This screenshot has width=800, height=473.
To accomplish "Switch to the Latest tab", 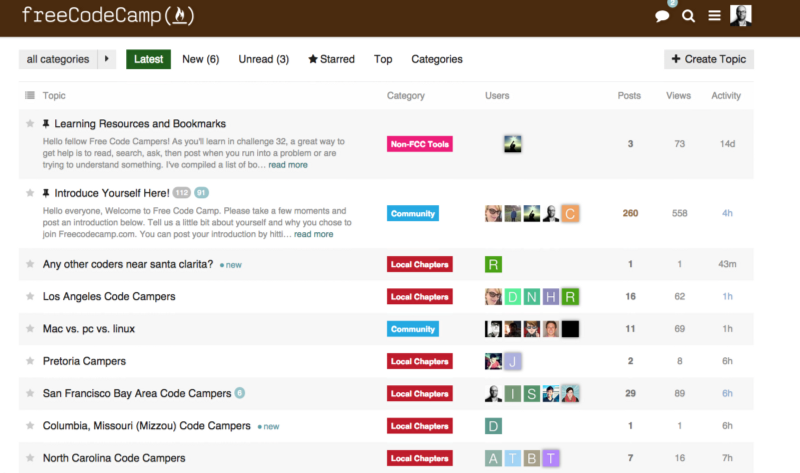I will pyautogui.click(x=148, y=59).
